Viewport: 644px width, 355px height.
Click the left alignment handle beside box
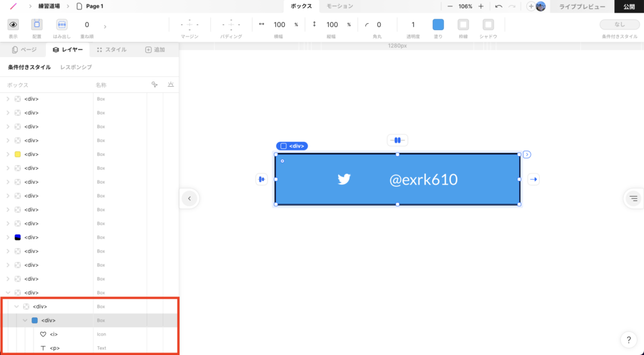tap(262, 179)
